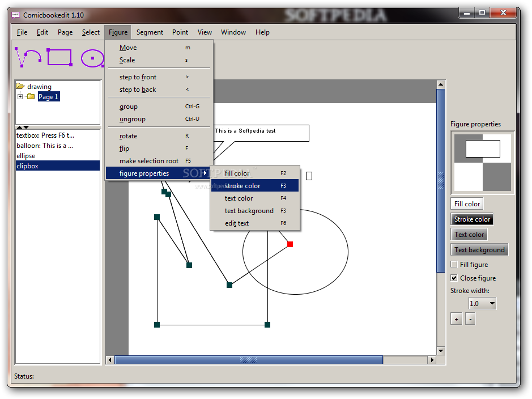Select text background in submenu
This screenshot has width=532, height=399.
(255, 211)
